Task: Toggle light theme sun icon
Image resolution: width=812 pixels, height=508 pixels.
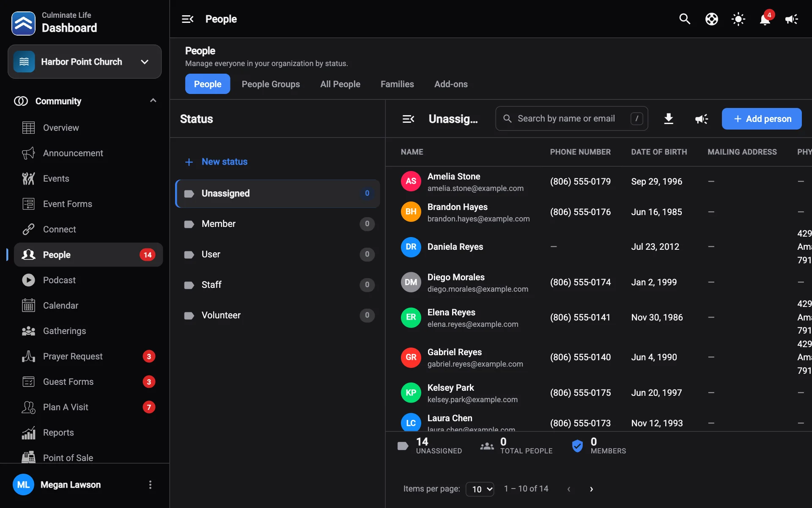Action: [738, 19]
